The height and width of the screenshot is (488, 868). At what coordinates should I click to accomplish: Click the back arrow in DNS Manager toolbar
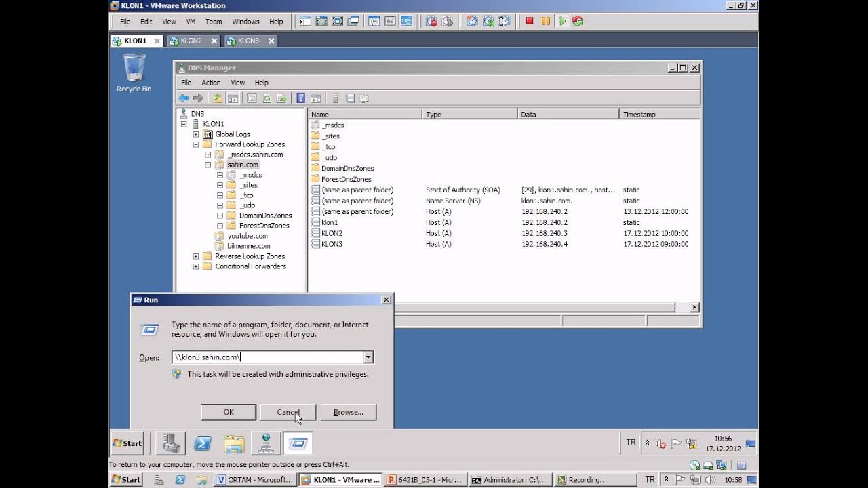[x=183, y=98]
